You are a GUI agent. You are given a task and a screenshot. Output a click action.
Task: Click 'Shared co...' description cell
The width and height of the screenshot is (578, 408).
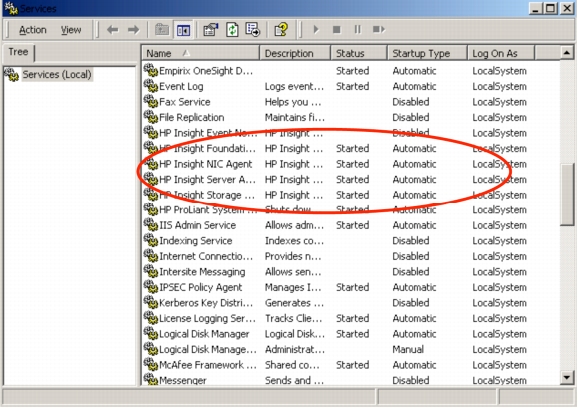(292, 365)
